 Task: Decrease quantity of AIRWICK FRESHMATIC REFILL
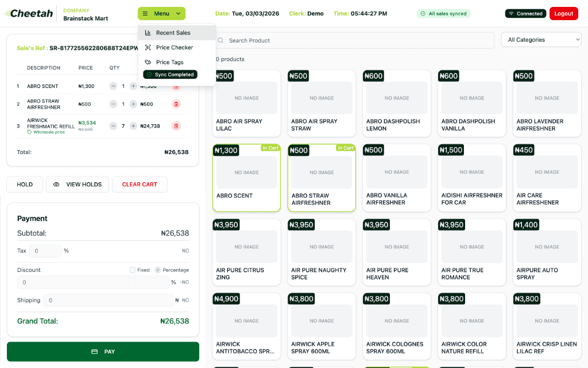tap(113, 126)
